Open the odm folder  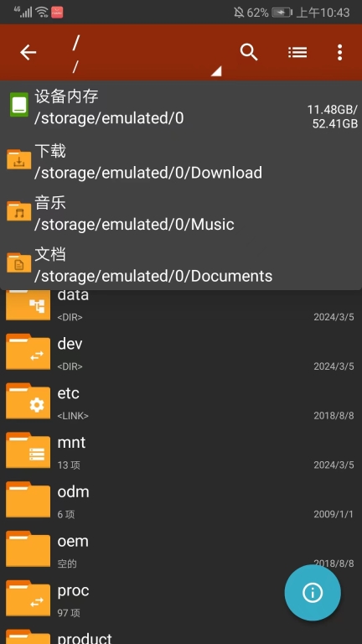click(181, 501)
